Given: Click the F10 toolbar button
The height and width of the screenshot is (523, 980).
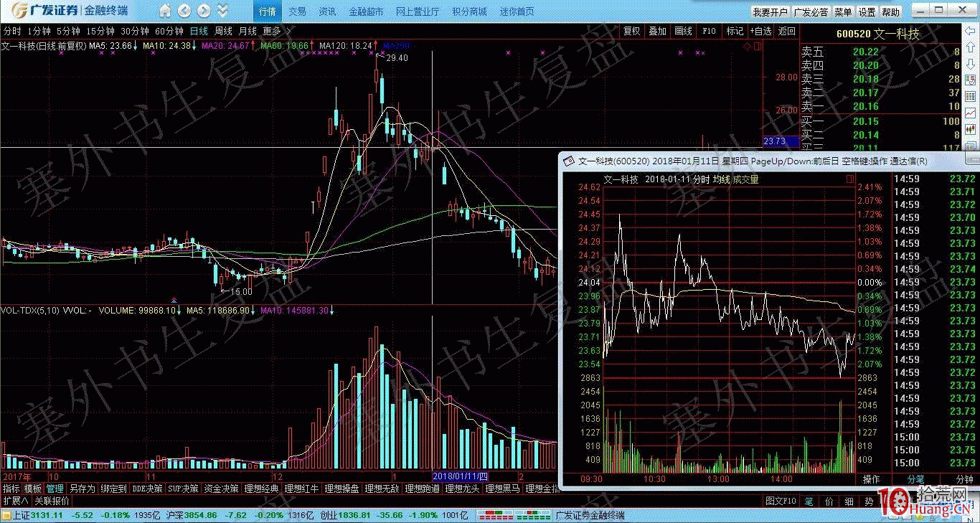Looking at the screenshot, I should click(x=709, y=31).
